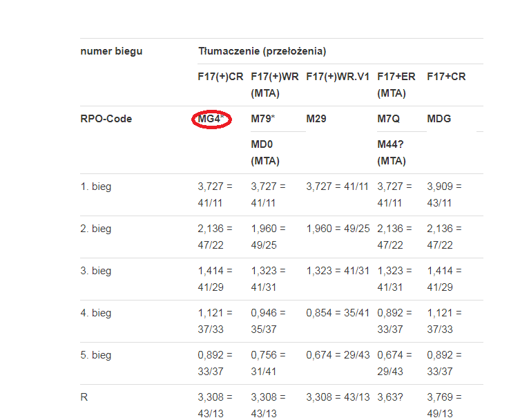
Task: Click the '5. bieg' row label
Action: click(96, 355)
